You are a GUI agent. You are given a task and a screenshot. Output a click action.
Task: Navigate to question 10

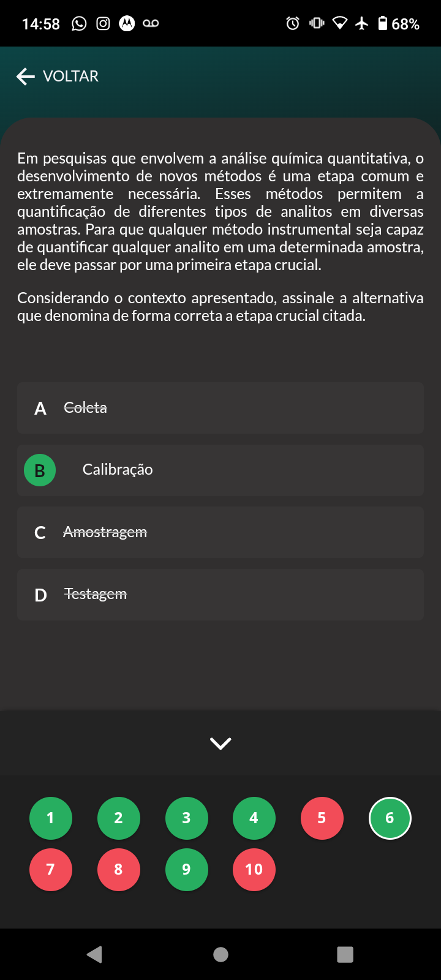tap(254, 870)
